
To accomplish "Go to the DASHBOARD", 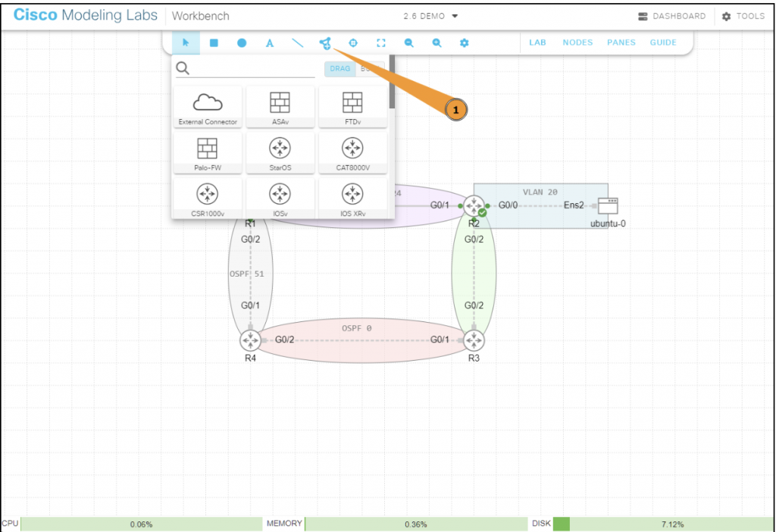I will (x=672, y=16).
